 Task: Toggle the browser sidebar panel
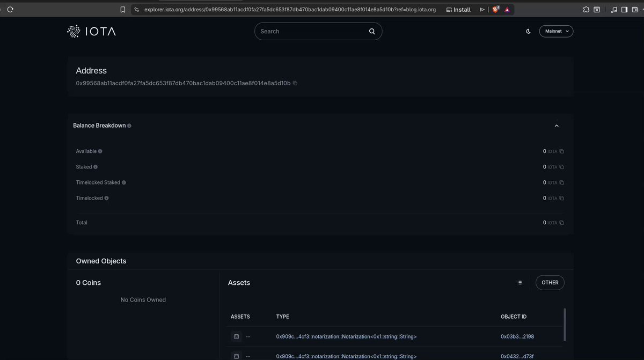[624, 10]
